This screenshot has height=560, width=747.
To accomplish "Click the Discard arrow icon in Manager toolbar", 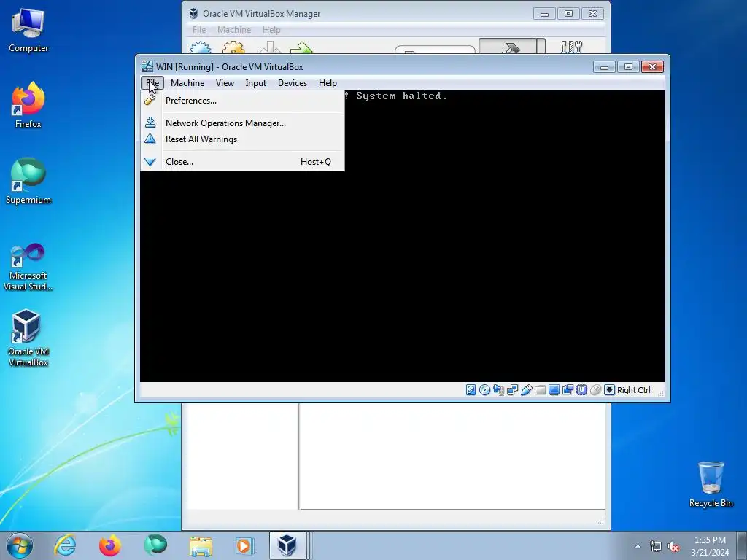I will pyautogui.click(x=270, y=47).
